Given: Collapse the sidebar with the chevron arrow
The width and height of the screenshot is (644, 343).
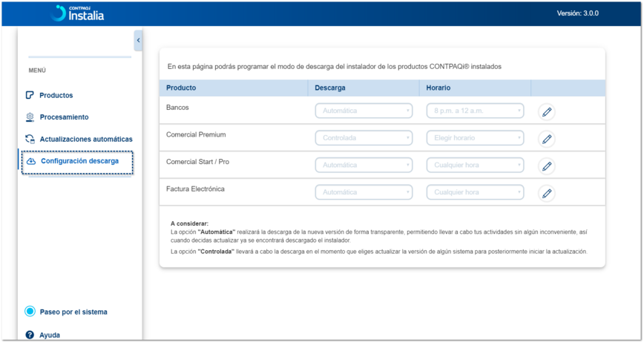Looking at the screenshot, I should coord(139,40).
